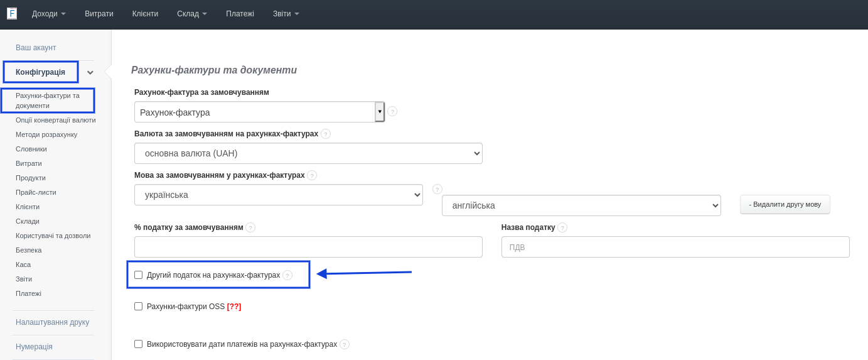
Task: Check Використовувати дати платежів option
Action: [139, 344]
